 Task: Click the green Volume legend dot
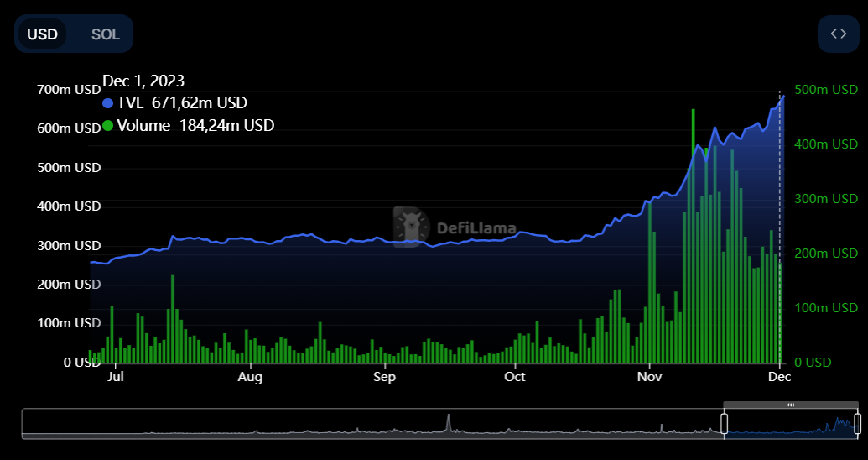coord(107,126)
